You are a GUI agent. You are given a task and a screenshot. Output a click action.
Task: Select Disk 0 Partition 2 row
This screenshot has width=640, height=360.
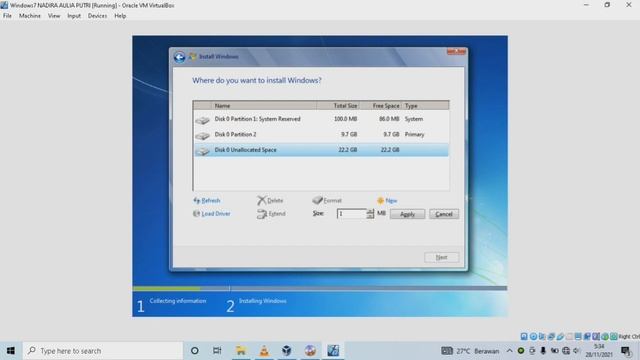click(x=321, y=135)
